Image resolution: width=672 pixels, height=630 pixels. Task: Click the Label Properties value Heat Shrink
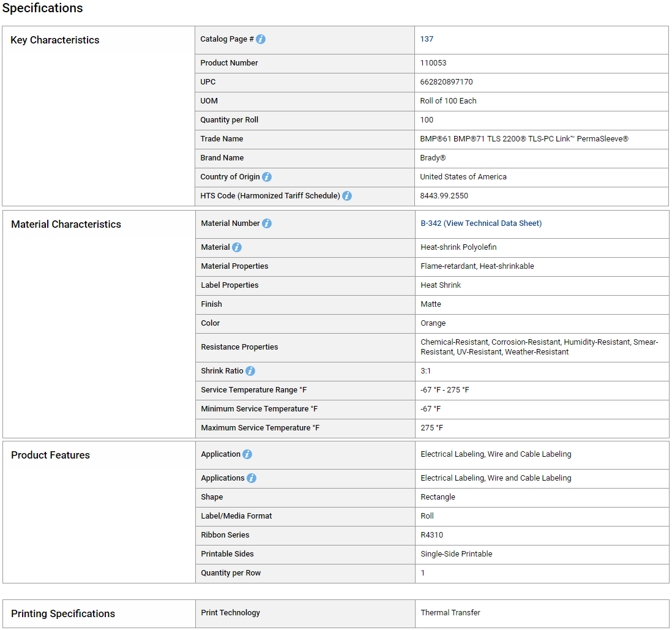[x=441, y=285]
